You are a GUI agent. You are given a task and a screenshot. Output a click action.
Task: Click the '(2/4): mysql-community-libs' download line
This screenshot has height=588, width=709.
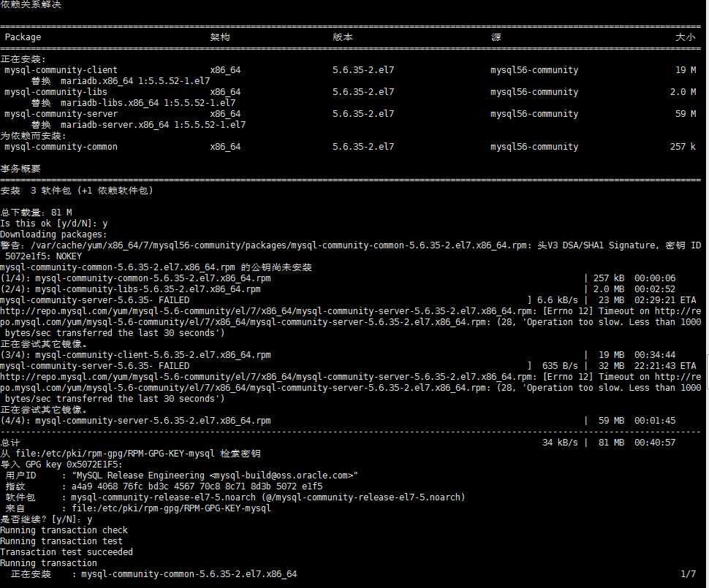[x=130, y=289]
